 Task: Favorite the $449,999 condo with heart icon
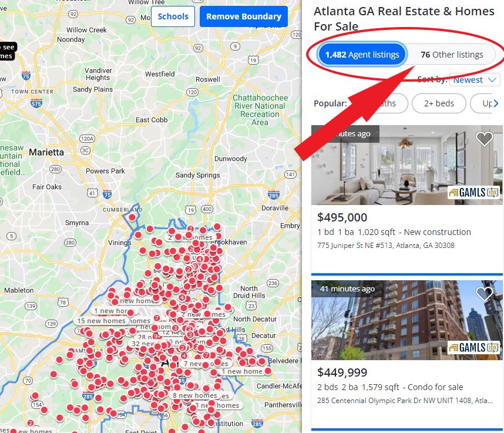pyautogui.click(x=484, y=294)
